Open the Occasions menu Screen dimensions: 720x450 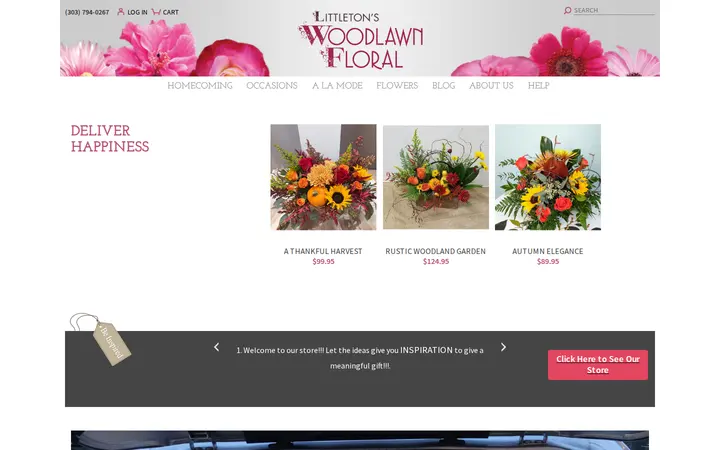tap(272, 85)
